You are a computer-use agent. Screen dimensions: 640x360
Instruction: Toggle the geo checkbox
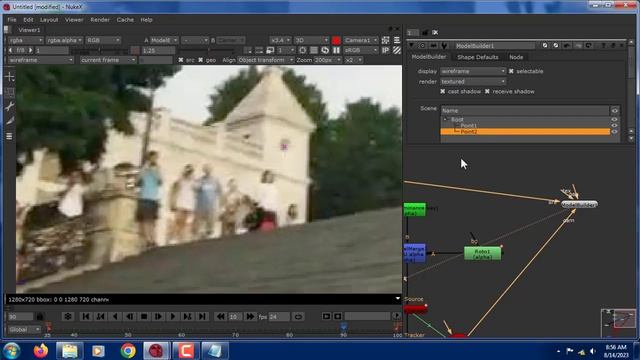pos(200,60)
